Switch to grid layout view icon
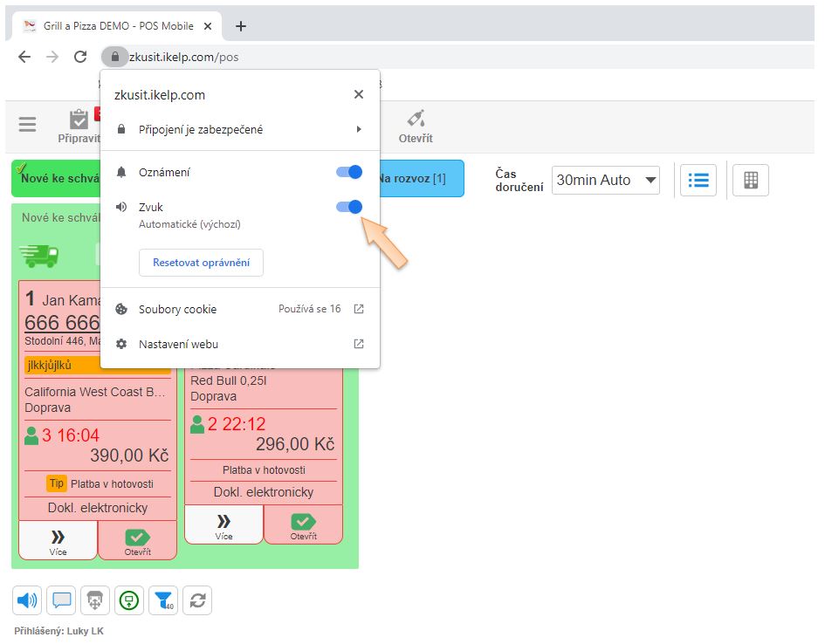The width and height of the screenshot is (825, 644). pyautogui.click(x=750, y=181)
